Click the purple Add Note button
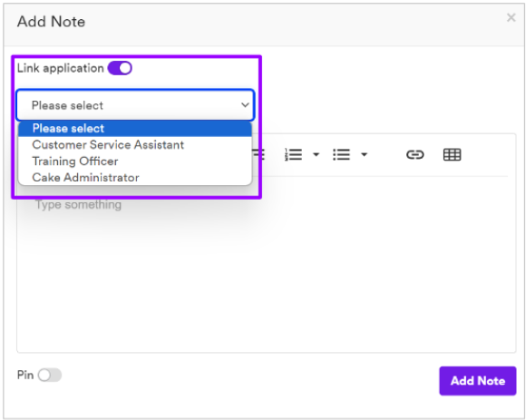The width and height of the screenshot is (526, 420). [x=478, y=381]
